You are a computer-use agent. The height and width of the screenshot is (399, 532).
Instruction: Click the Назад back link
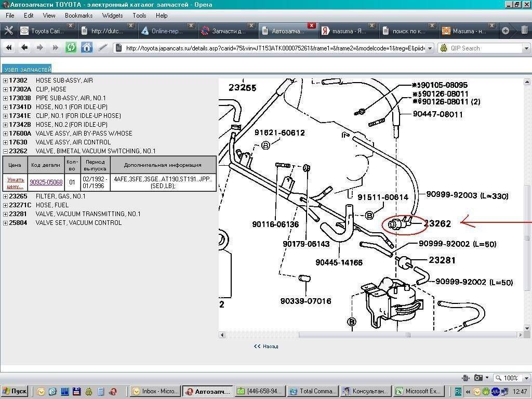(x=266, y=346)
